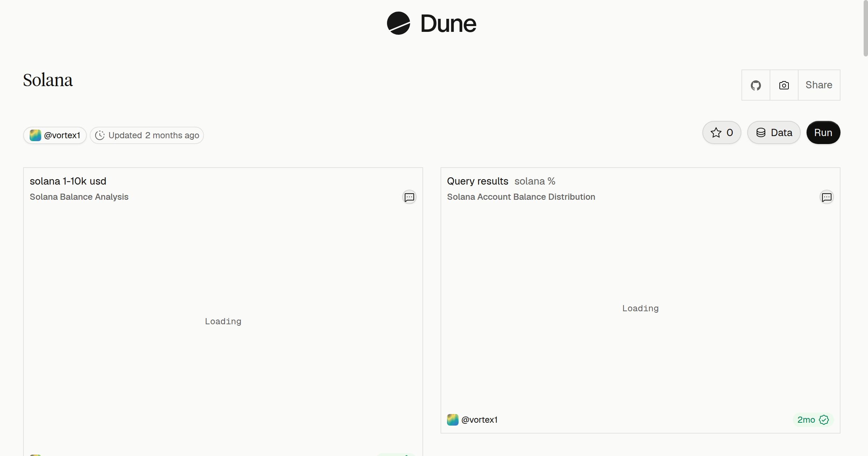
Task: Open the Data button
Action: [774, 133]
